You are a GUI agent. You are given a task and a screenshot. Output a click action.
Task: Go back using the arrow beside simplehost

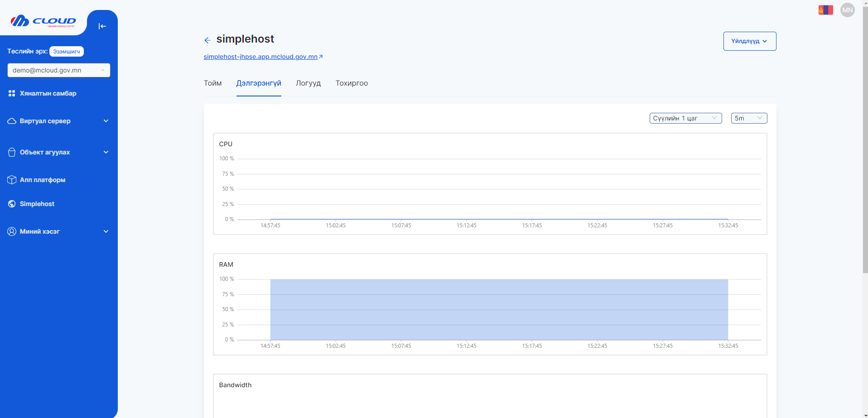point(207,40)
